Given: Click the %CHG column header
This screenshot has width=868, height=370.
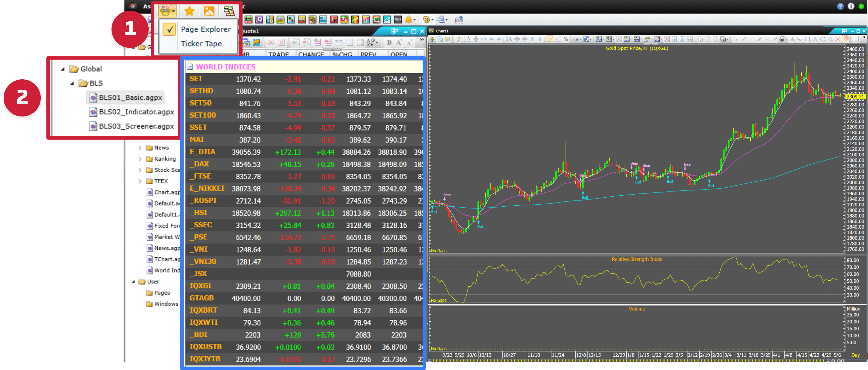Looking at the screenshot, I should (x=342, y=54).
